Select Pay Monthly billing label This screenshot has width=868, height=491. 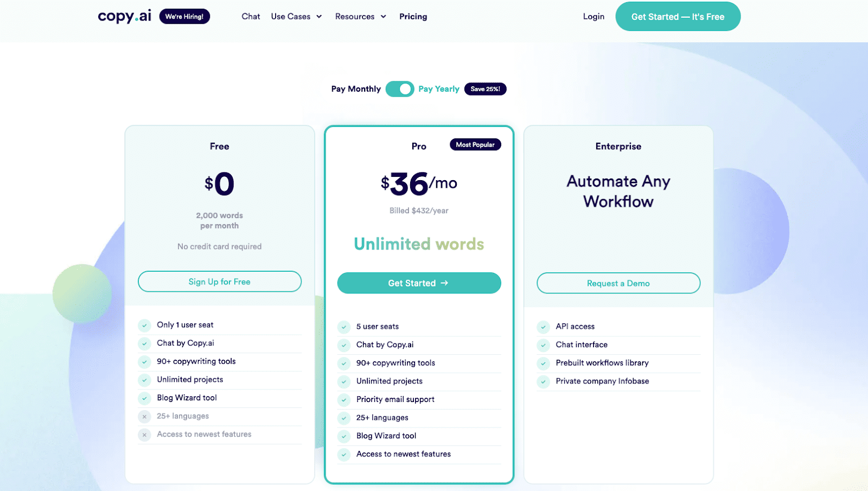pyautogui.click(x=356, y=88)
